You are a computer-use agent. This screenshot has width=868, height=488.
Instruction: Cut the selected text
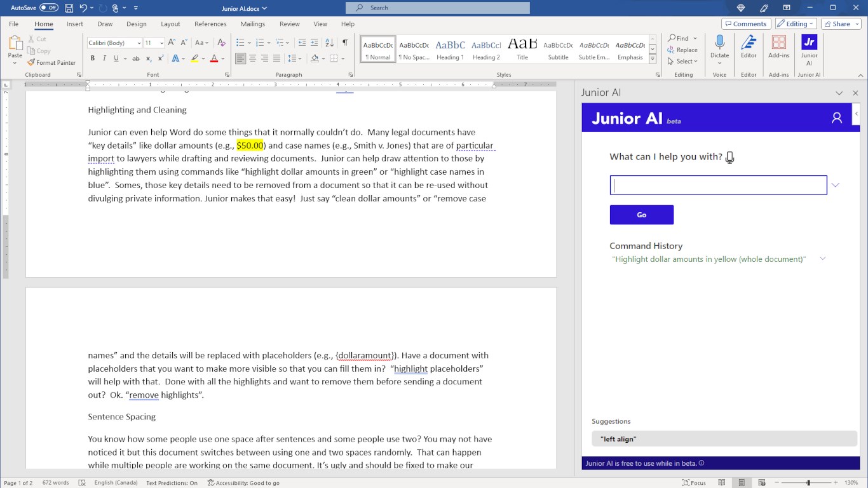point(37,39)
